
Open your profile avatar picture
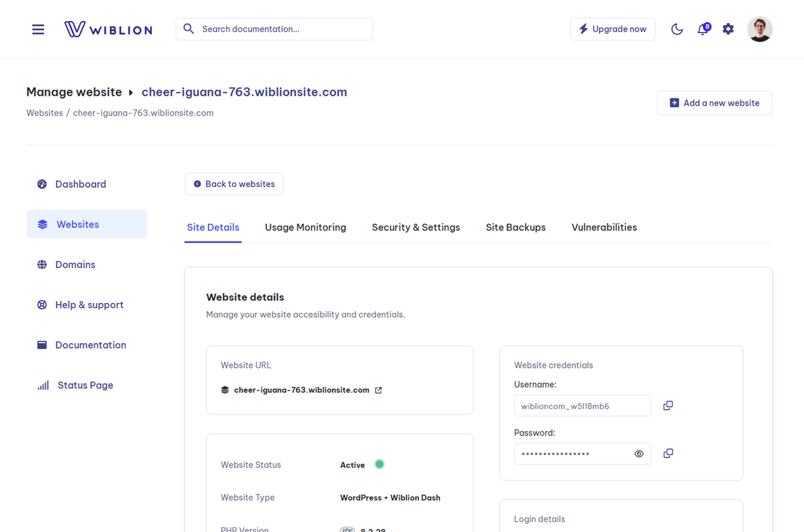tap(760, 28)
